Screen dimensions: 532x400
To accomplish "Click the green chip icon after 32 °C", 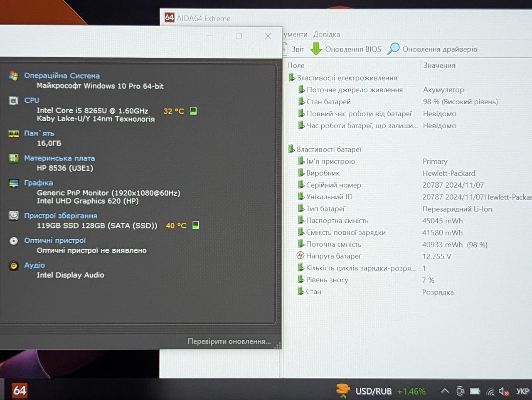I will pyautogui.click(x=193, y=110).
